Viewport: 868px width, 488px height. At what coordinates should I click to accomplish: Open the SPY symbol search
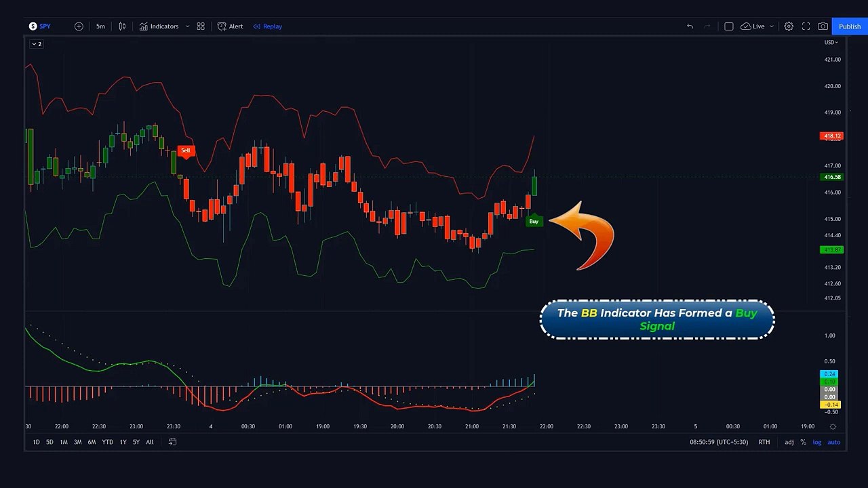coord(39,26)
